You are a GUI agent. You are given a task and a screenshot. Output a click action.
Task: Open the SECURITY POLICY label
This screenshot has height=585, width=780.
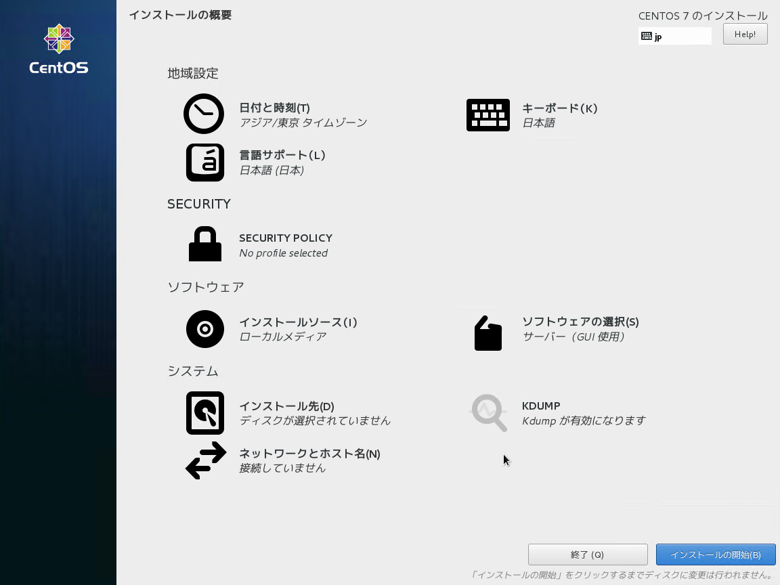(x=286, y=238)
